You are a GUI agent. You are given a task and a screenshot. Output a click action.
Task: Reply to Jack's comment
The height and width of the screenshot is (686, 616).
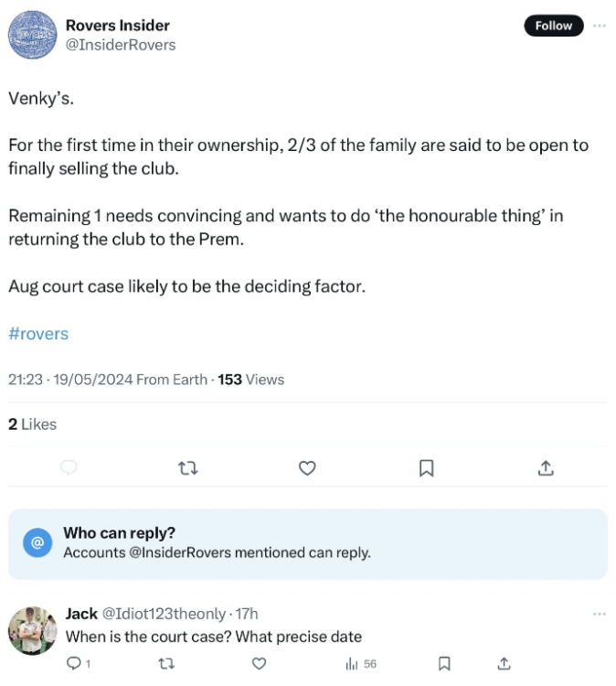point(75,663)
